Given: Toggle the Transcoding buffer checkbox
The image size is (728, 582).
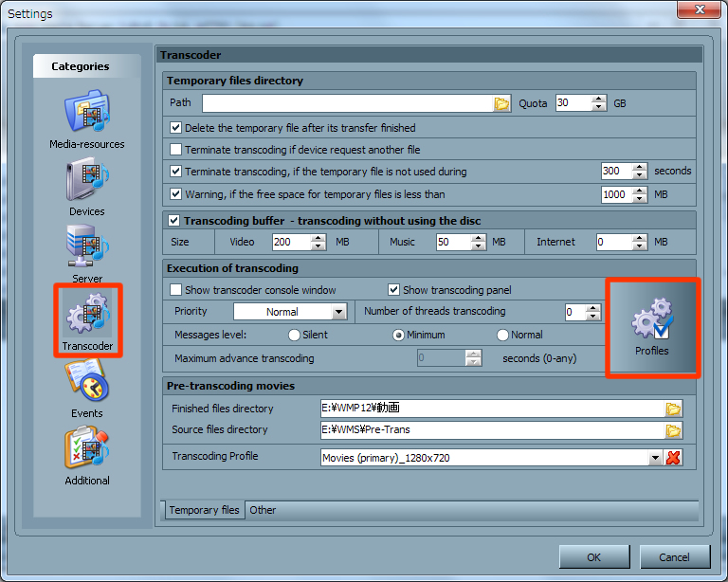Looking at the screenshot, I should 174,221.
